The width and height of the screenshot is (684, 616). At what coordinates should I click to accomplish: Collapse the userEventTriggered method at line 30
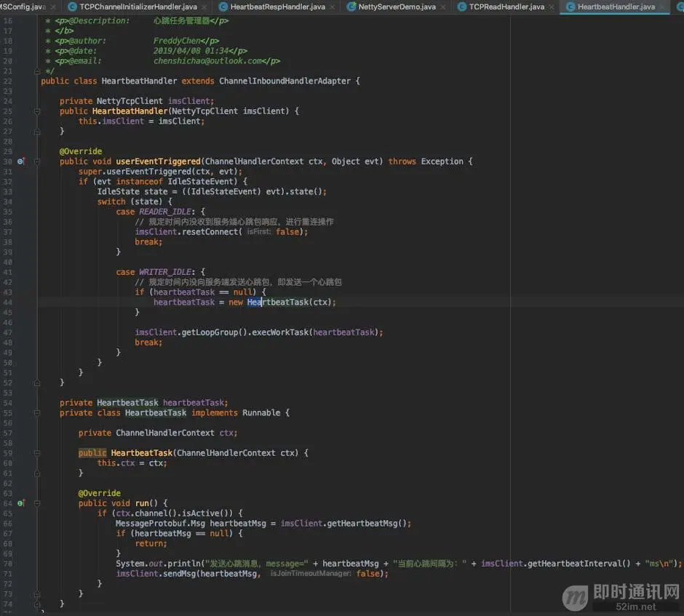pyautogui.click(x=37, y=161)
